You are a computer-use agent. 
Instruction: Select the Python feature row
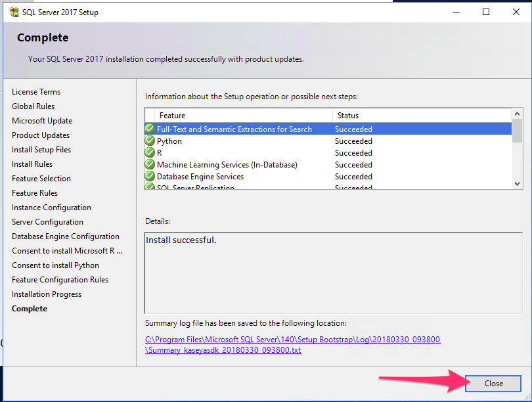pyautogui.click(x=328, y=141)
